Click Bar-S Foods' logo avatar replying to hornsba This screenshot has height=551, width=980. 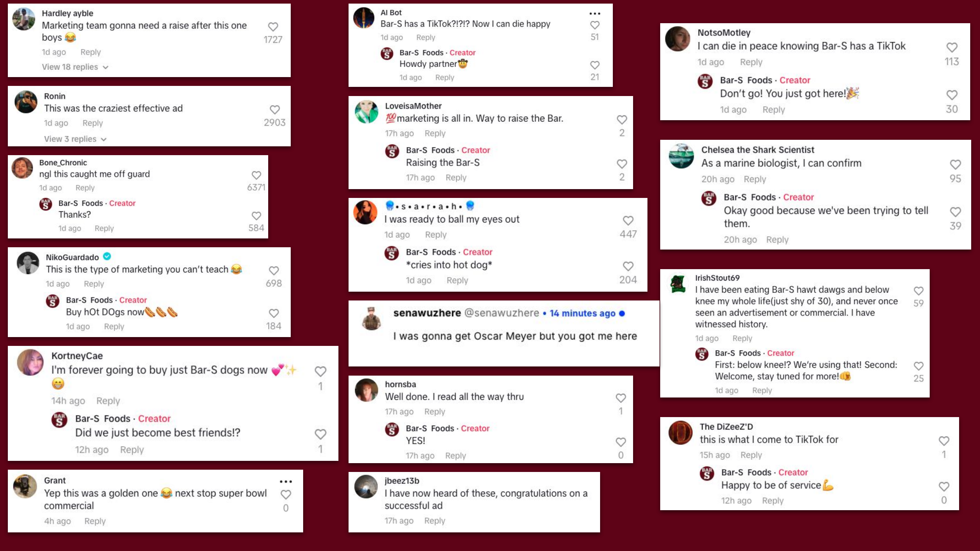(x=392, y=429)
